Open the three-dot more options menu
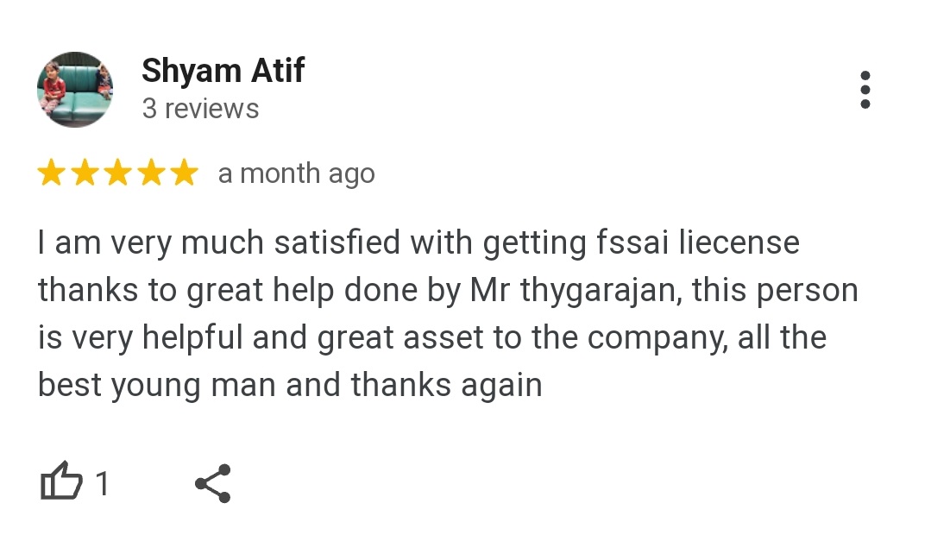931x560 pixels. 865,90
